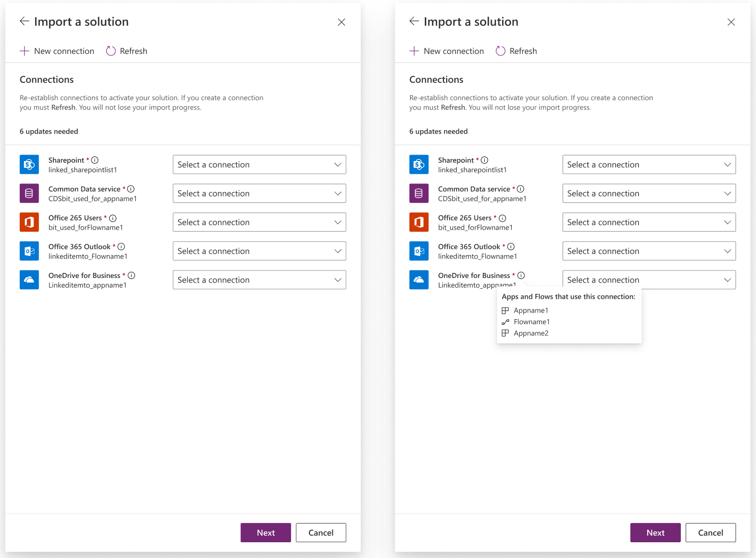Click Cancel button in left panel
This screenshot has height=558, width=756.
click(x=321, y=533)
